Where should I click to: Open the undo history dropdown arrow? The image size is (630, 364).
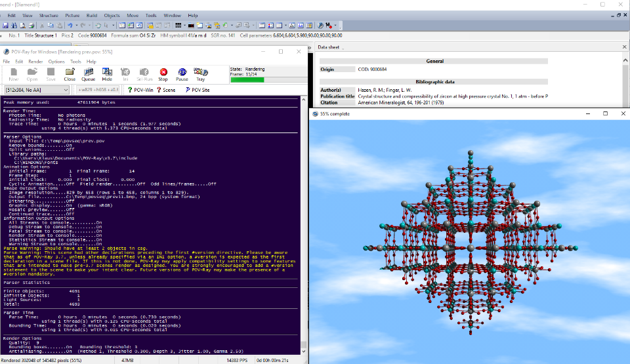point(77,25)
